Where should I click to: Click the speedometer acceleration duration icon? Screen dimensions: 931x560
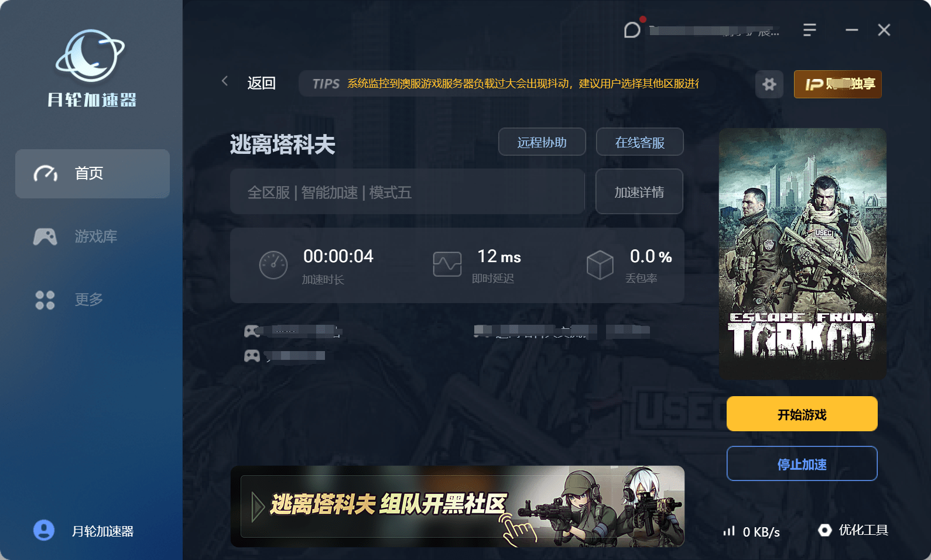coord(273,265)
